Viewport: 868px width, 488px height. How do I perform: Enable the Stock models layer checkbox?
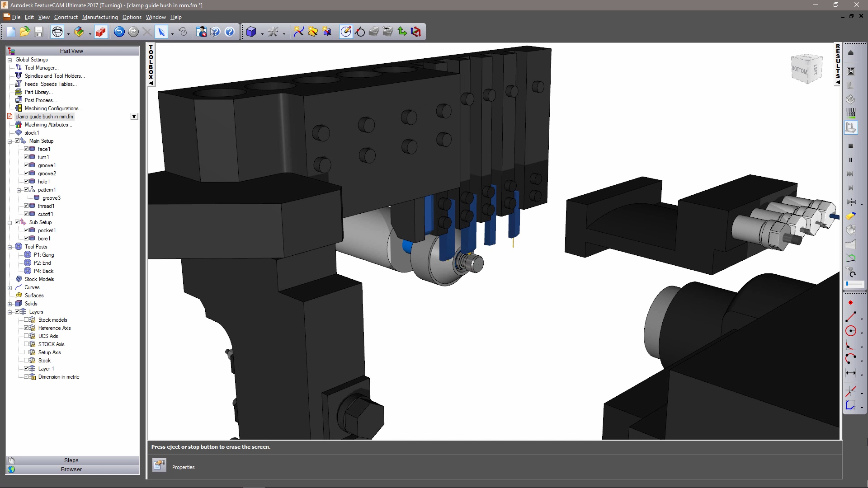(26, 320)
